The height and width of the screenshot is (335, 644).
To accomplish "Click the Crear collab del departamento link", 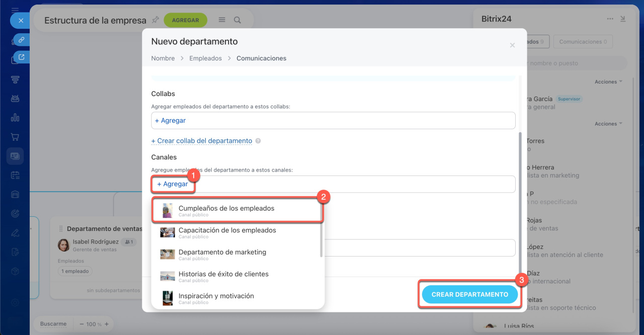I will tap(202, 141).
